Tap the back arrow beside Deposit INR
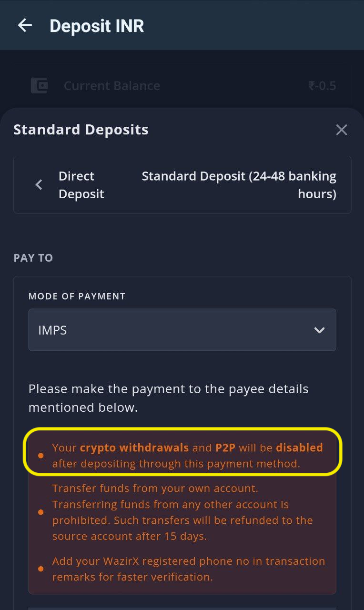Image resolution: width=364 pixels, height=610 pixels. click(x=25, y=25)
